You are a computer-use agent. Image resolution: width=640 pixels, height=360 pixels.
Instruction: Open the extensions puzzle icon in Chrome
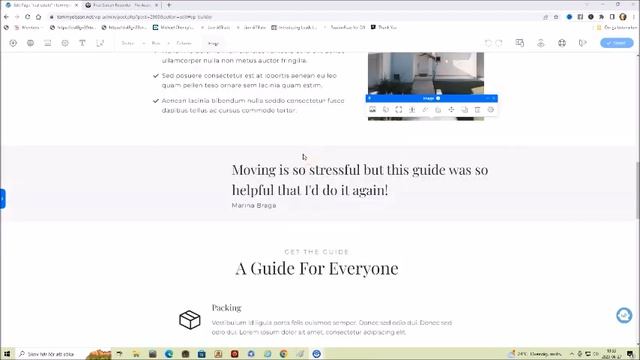pyautogui.click(x=601, y=17)
